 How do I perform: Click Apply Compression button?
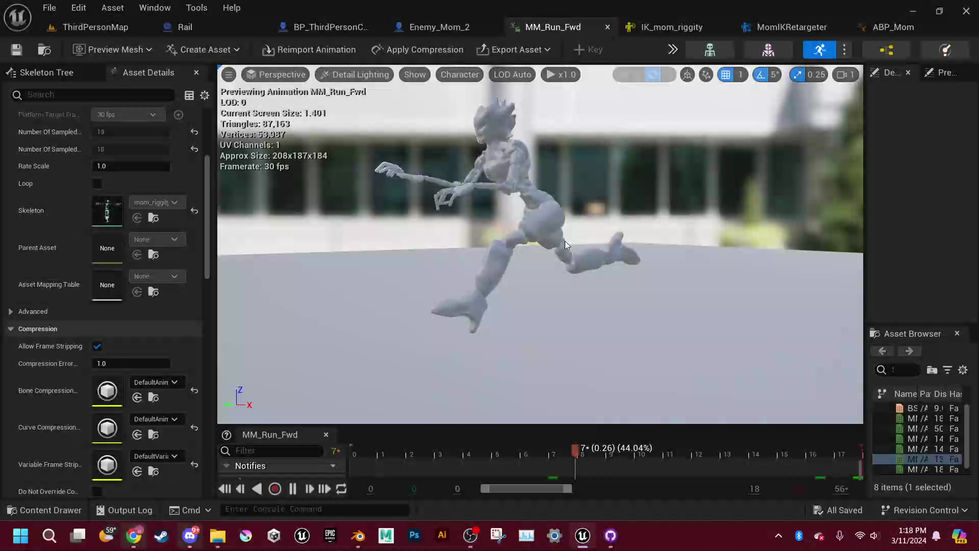[x=417, y=49]
